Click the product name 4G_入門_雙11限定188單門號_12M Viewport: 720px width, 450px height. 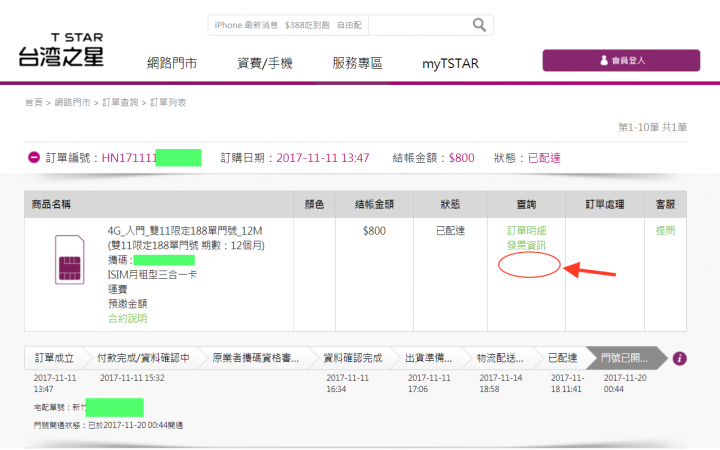click(185, 231)
